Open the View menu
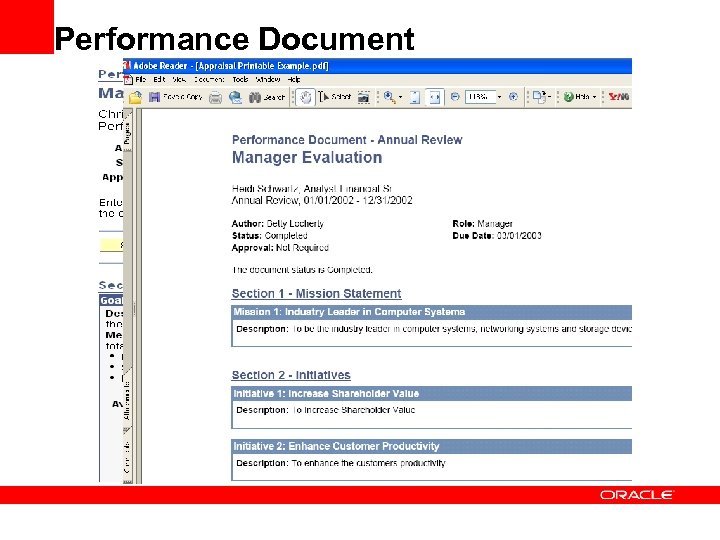This screenshot has height=540, width=720. click(x=179, y=79)
